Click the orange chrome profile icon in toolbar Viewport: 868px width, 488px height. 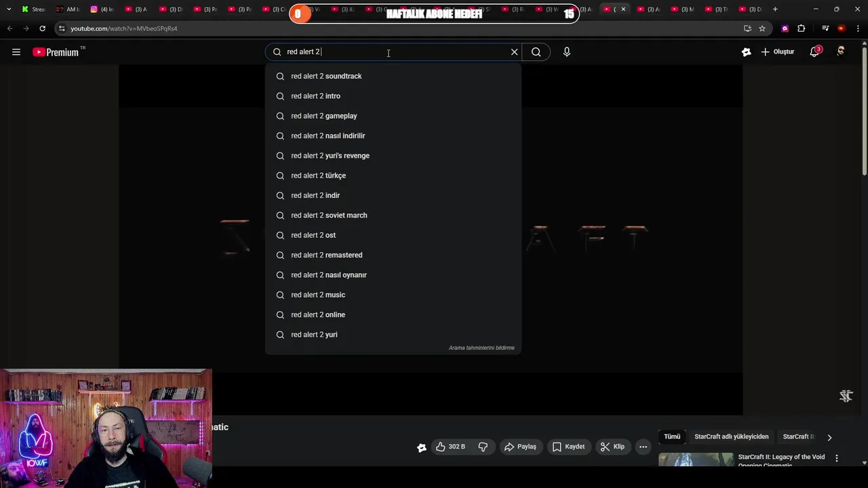[x=842, y=28]
